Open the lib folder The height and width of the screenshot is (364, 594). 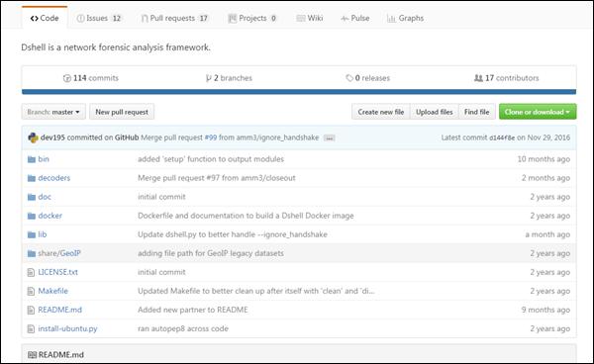click(x=42, y=234)
